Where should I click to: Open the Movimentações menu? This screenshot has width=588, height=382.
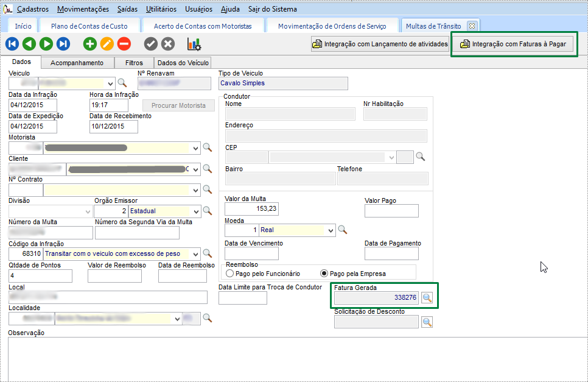(x=83, y=9)
